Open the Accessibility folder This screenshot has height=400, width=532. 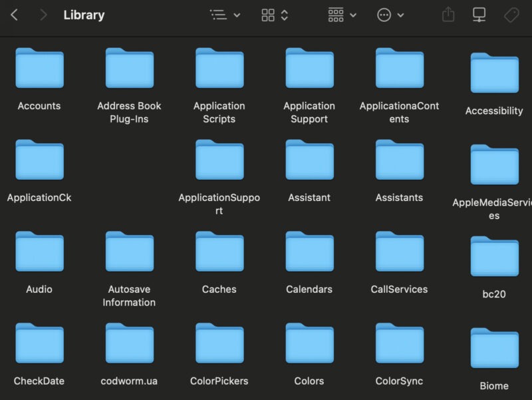point(493,68)
